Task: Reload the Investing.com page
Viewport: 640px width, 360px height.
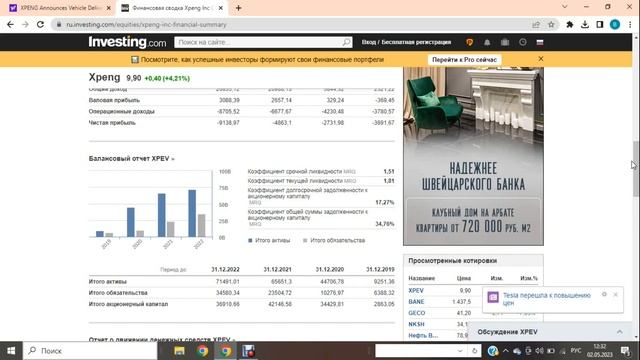Action: pos(40,24)
